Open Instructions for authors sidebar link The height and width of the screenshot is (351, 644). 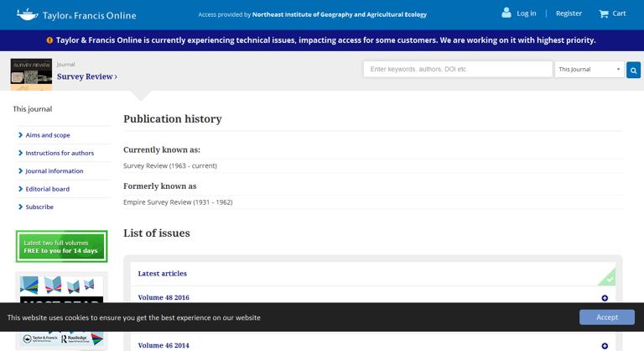(x=60, y=153)
